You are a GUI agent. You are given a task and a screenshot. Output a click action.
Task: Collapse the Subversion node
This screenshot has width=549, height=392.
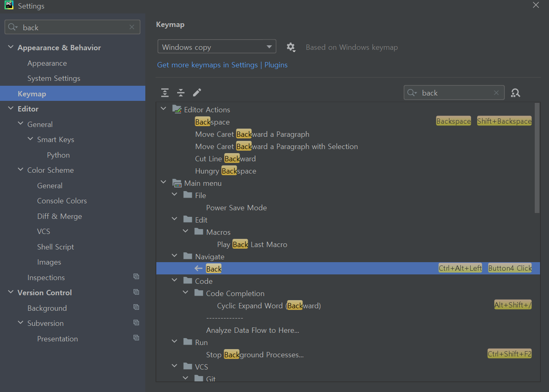(21, 323)
